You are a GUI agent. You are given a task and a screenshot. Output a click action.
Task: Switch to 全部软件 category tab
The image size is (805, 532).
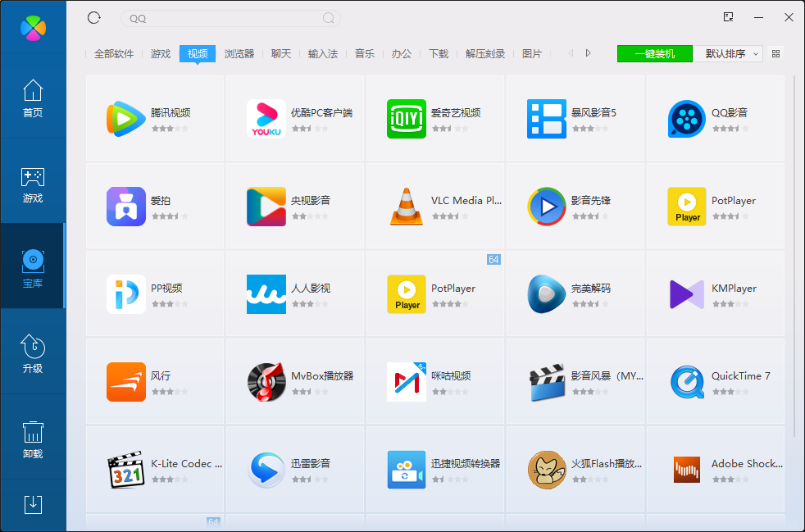click(113, 53)
